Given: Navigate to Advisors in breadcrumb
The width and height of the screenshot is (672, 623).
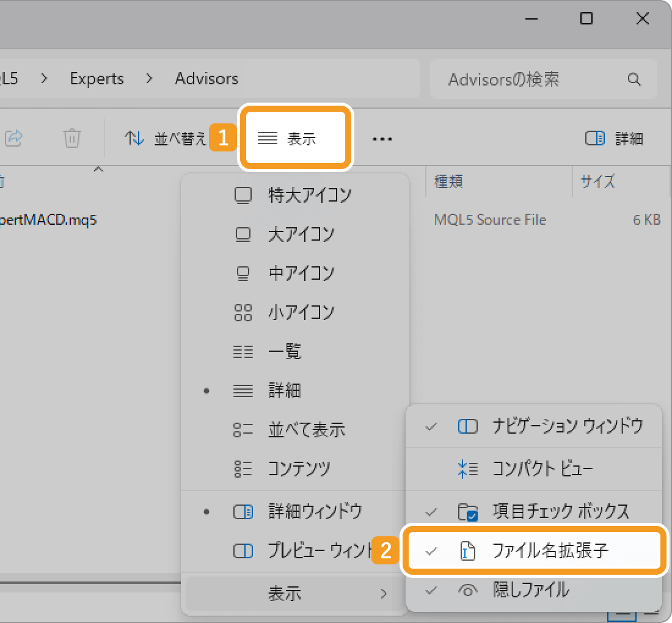Looking at the screenshot, I should click(x=206, y=79).
